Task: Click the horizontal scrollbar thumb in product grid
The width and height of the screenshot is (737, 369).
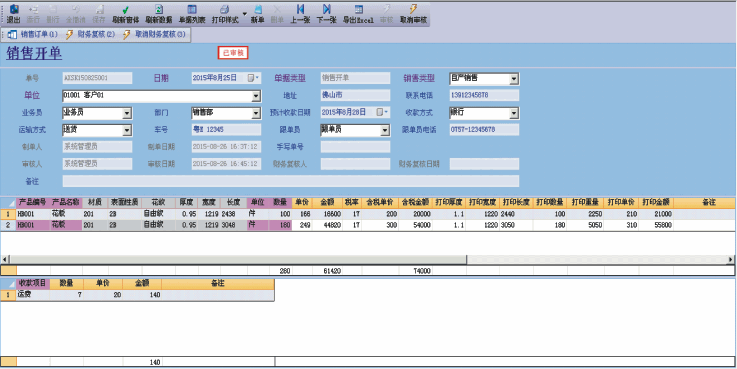Action: pos(237,259)
